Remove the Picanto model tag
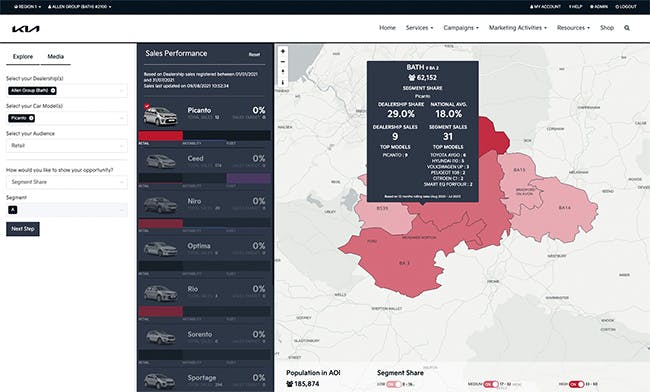Screen dimensions: 650x392 point(31,118)
